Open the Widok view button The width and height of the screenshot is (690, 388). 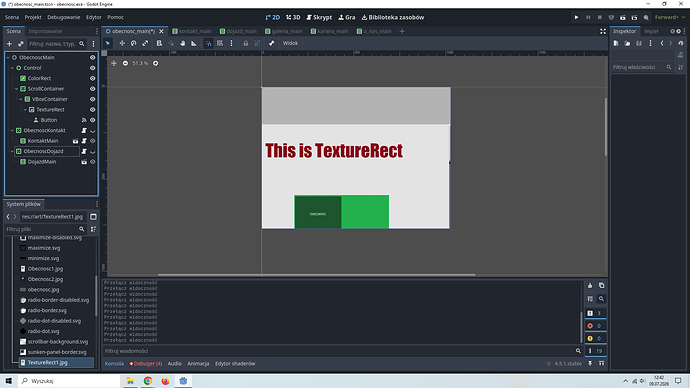click(290, 43)
